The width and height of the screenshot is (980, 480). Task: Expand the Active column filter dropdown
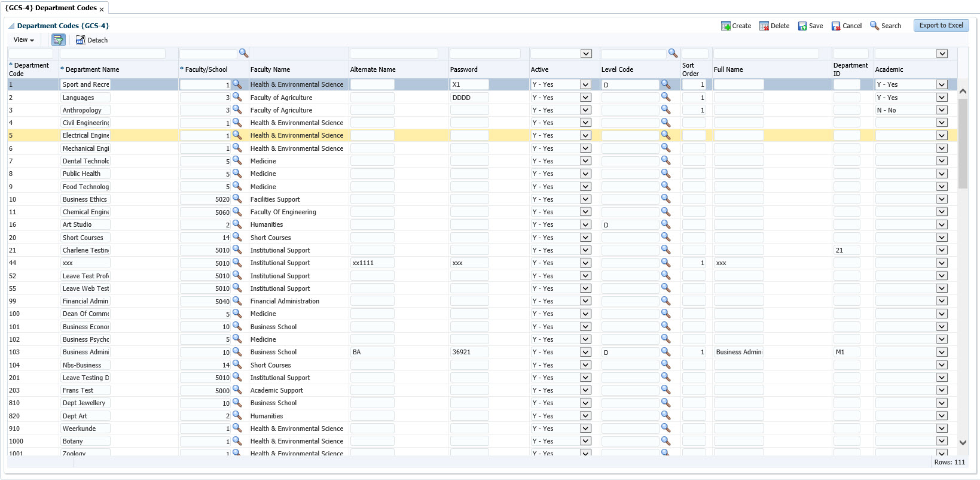(x=585, y=54)
